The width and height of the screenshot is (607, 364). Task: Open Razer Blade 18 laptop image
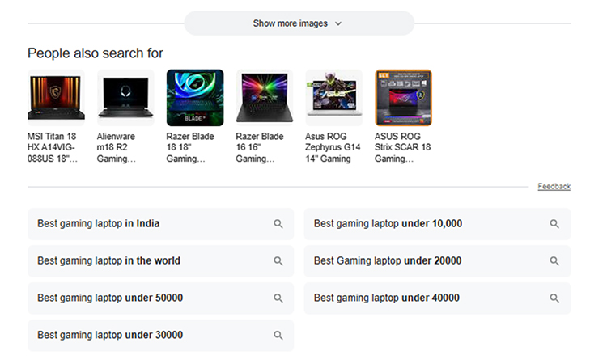point(195,98)
